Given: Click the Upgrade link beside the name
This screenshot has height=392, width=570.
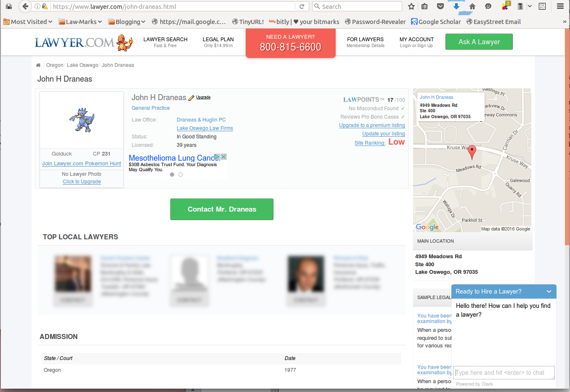Looking at the screenshot, I should tap(203, 97).
